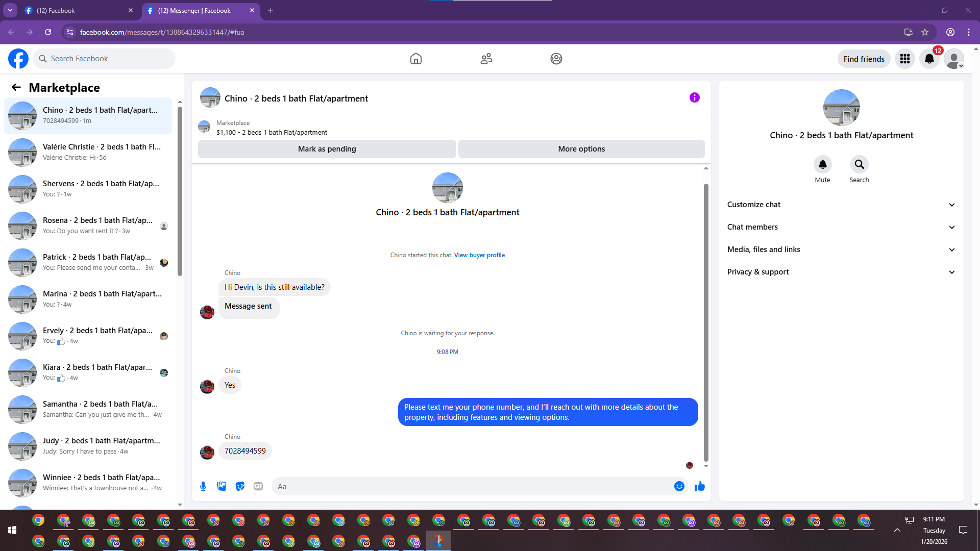The image size is (980, 551).
Task: Open View buyer profile link
Action: point(479,255)
